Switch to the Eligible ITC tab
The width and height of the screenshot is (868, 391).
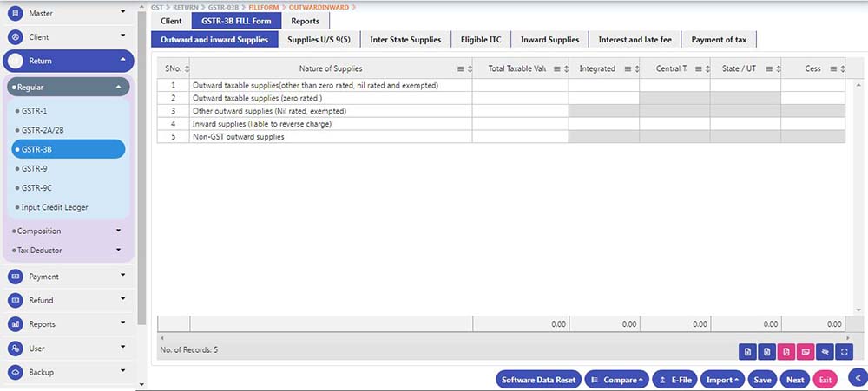coord(481,40)
